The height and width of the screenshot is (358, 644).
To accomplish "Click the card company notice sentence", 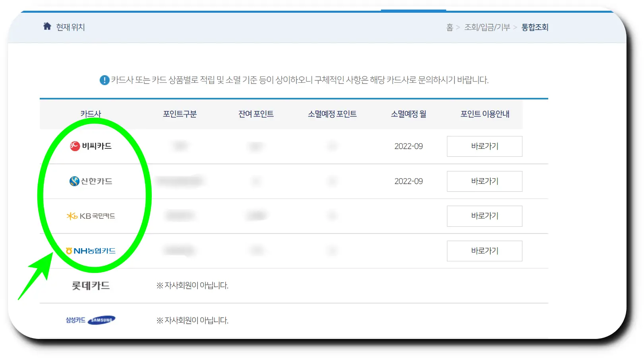I will [x=300, y=80].
